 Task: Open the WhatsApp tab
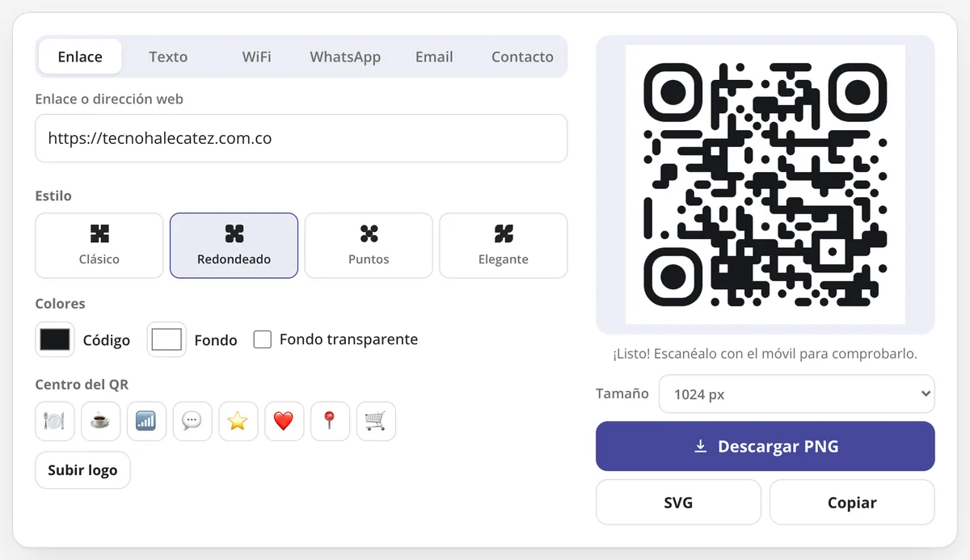(x=345, y=57)
